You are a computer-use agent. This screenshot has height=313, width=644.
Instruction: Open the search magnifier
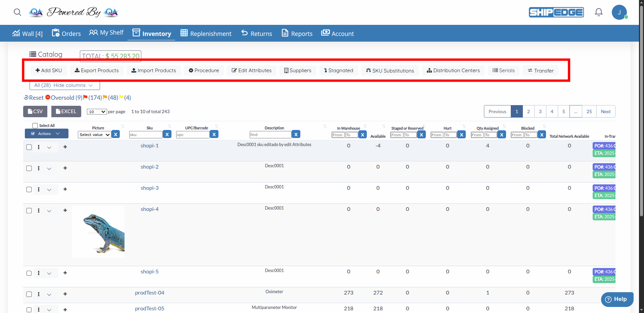pos(17,12)
